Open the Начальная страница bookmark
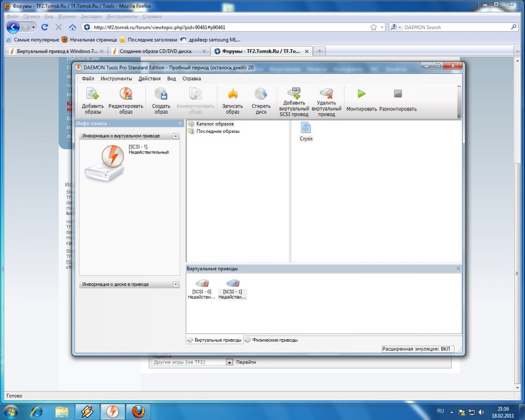 [89, 40]
